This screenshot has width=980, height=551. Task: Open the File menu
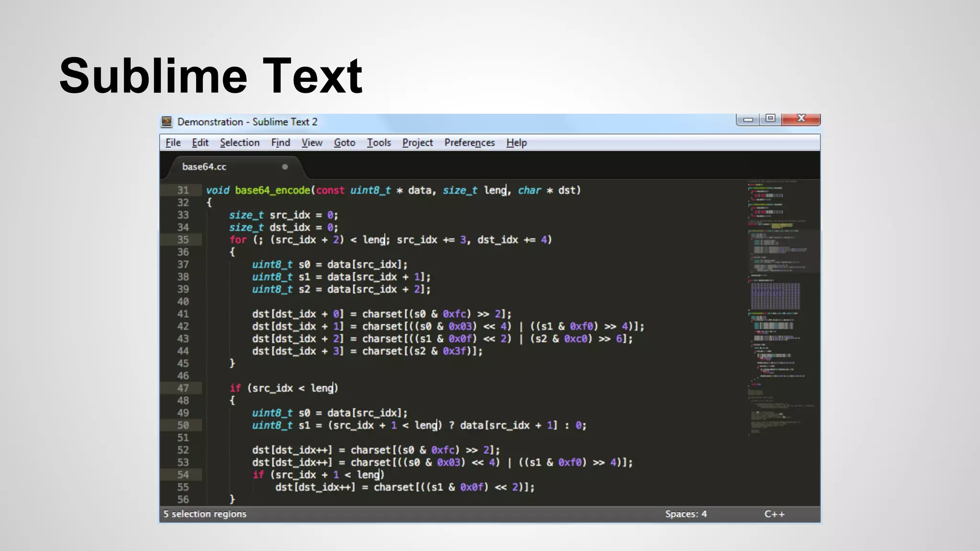(x=173, y=143)
